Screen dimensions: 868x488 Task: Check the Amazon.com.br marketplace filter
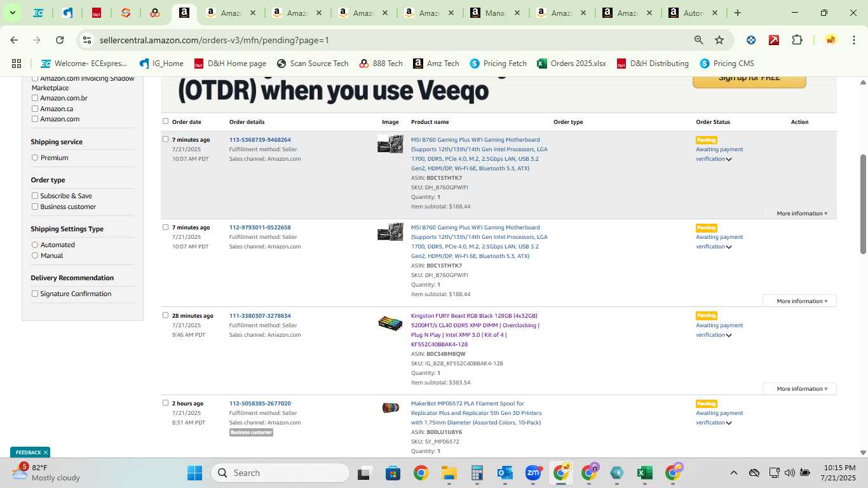pos(35,98)
